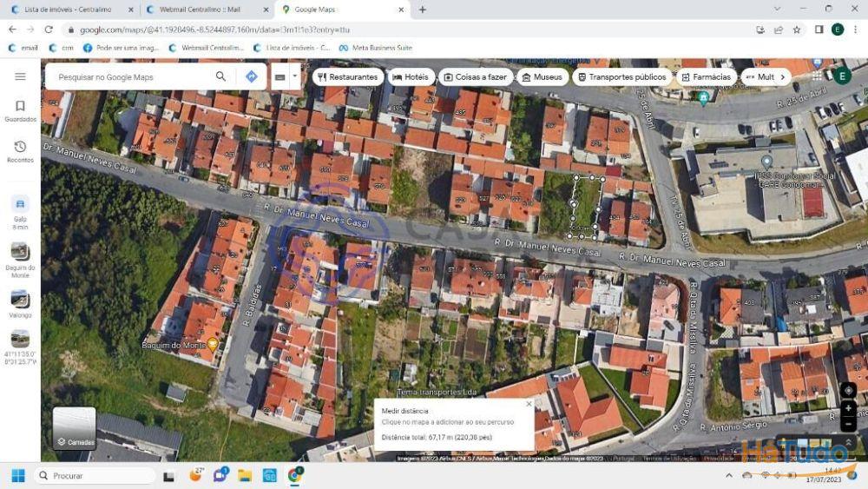The image size is (868, 489).
Task: Filter map by Restaurantes
Action: coord(347,76)
